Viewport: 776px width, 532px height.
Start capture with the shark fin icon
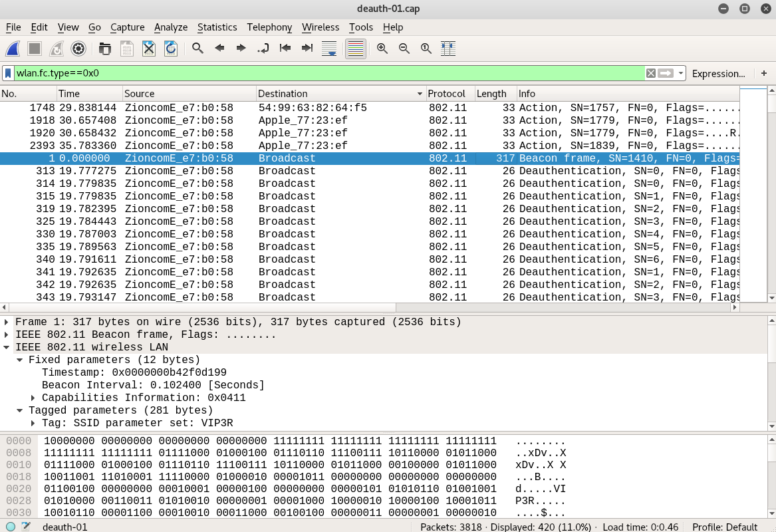(x=13, y=49)
